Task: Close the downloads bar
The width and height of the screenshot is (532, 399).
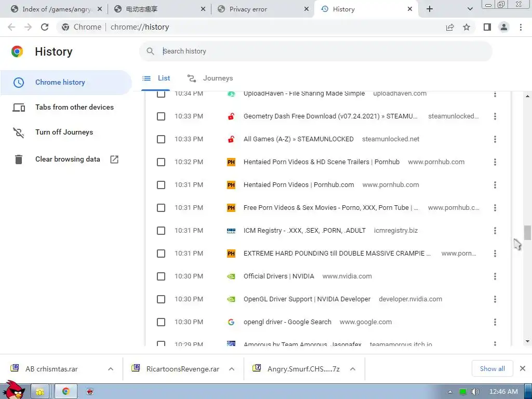Action: pyautogui.click(x=523, y=368)
